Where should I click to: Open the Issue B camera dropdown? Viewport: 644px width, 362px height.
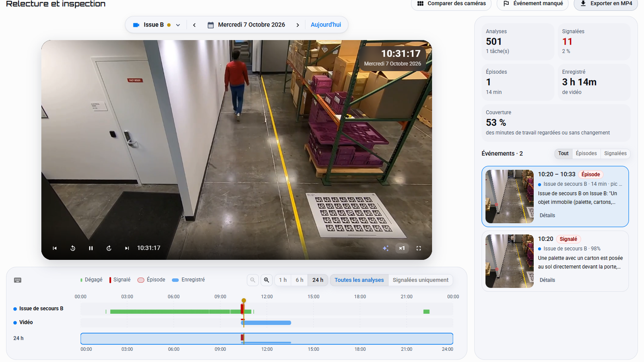click(x=157, y=25)
